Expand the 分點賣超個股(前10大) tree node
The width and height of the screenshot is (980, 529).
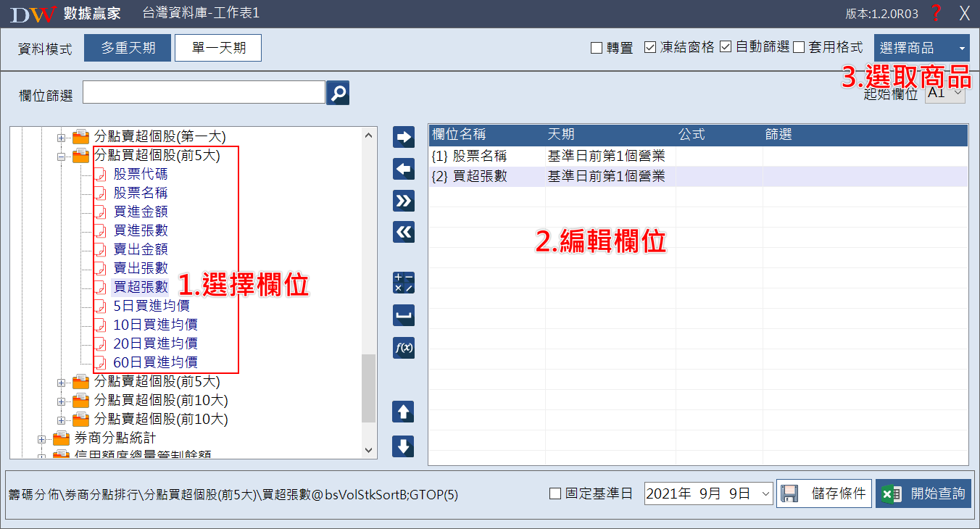(x=62, y=419)
